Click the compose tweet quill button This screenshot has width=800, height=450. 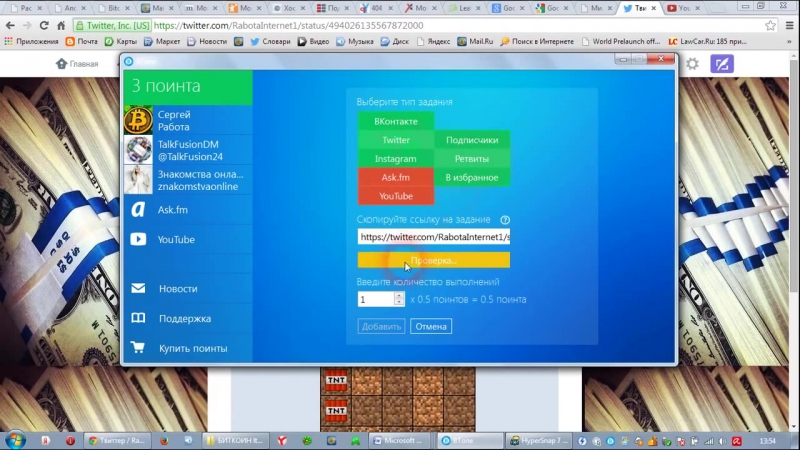(722, 64)
